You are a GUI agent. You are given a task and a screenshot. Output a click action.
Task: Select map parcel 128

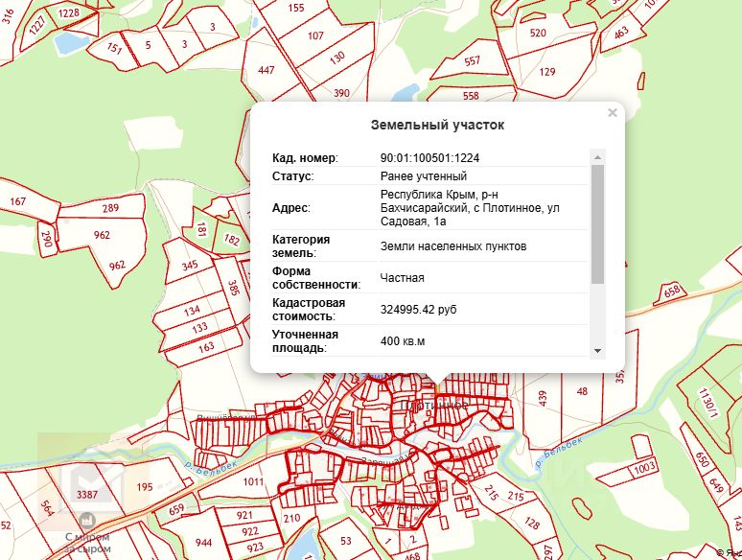(532, 523)
